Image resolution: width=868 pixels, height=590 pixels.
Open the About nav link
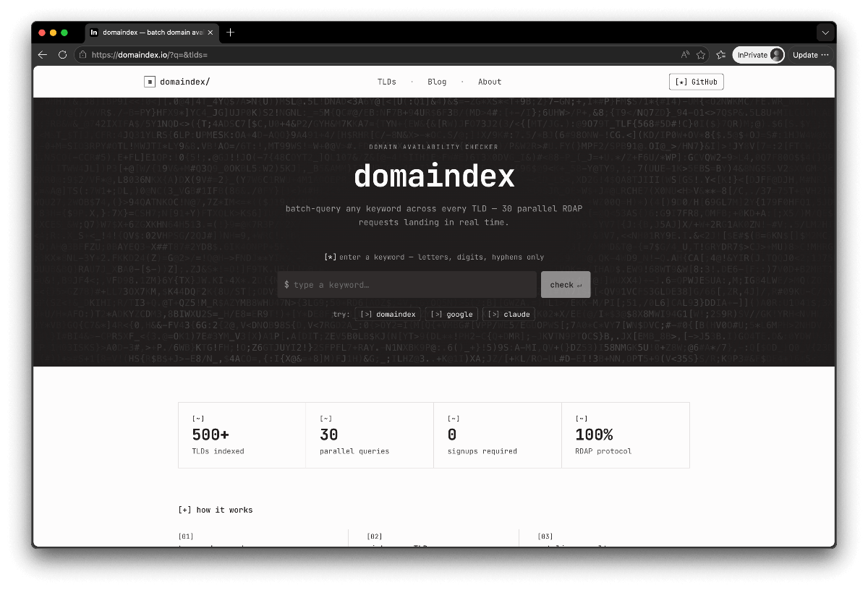coord(490,82)
